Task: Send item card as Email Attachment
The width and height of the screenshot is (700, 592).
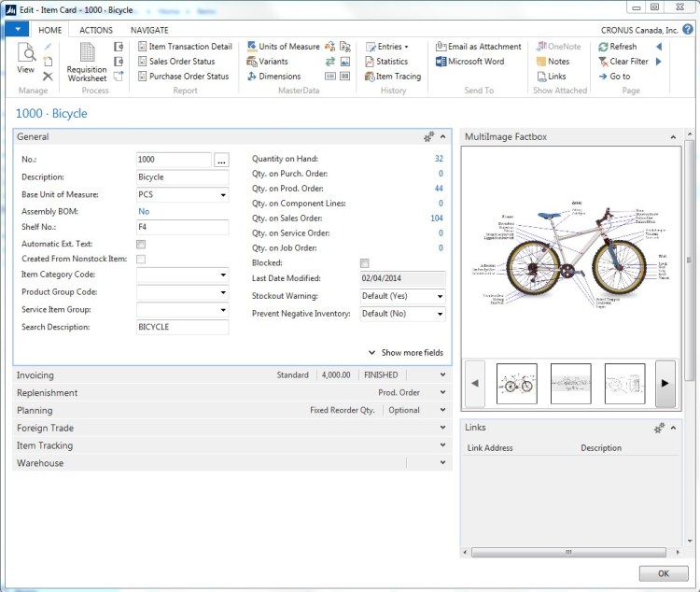Action: tap(479, 47)
